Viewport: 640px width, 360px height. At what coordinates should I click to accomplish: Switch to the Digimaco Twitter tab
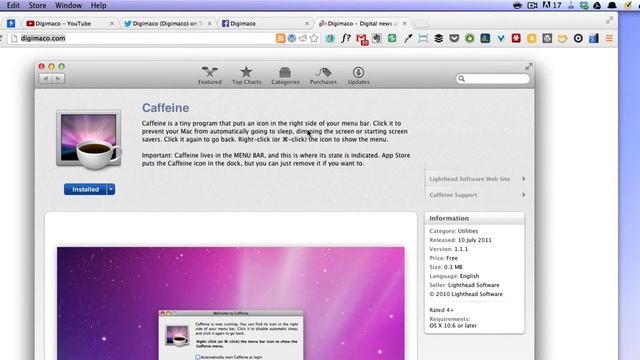click(x=167, y=24)
